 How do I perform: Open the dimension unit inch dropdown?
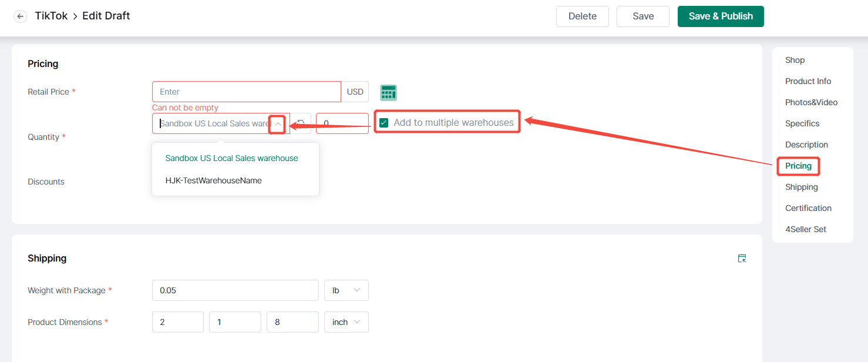pyautogui.click(x=346, y=322)
